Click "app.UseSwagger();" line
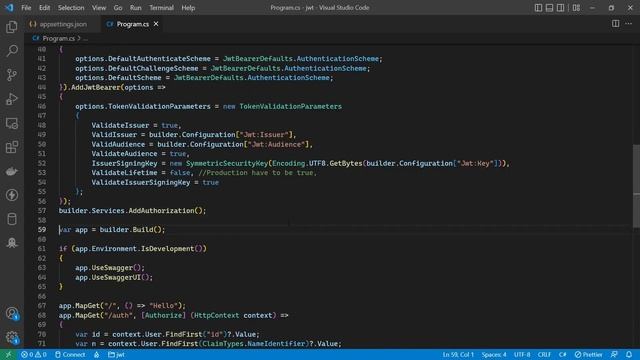 tap(110, 268)
